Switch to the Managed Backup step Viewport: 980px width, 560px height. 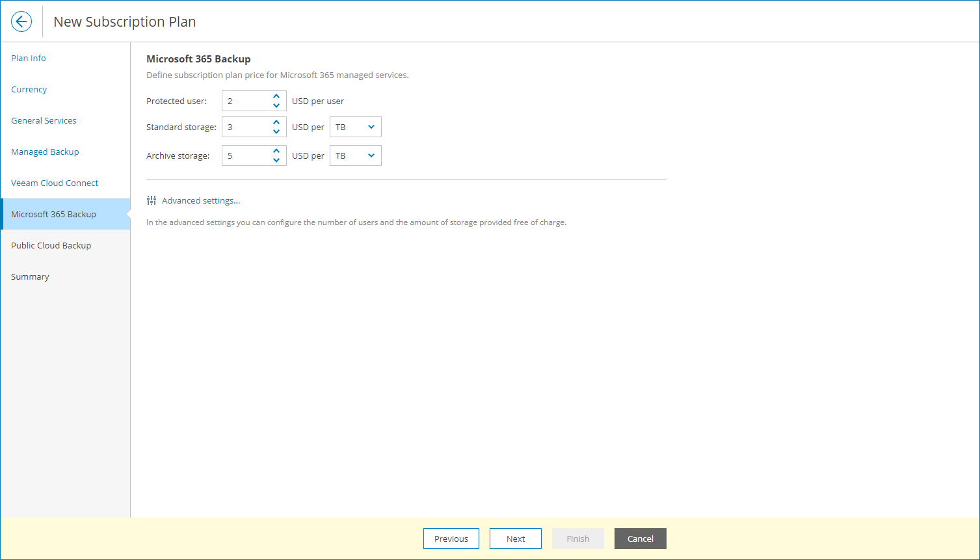pyautogui.click(x=66, y=152)
